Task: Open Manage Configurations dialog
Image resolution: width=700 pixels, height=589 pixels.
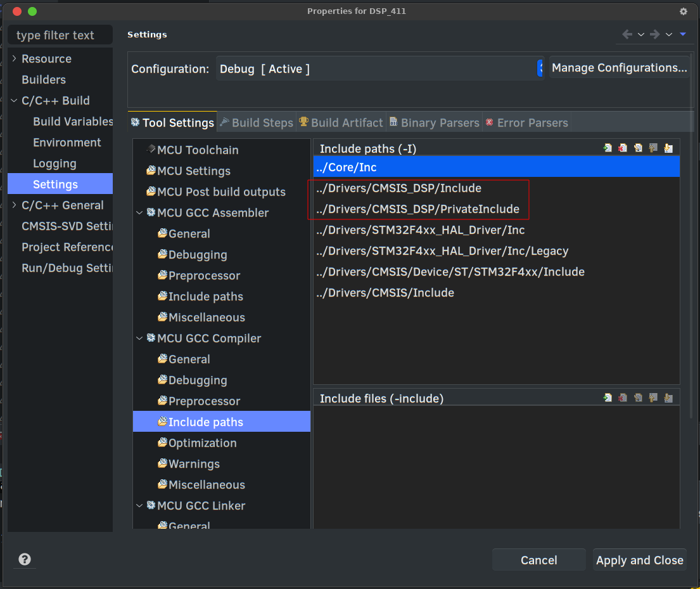Action: [619, 68]
